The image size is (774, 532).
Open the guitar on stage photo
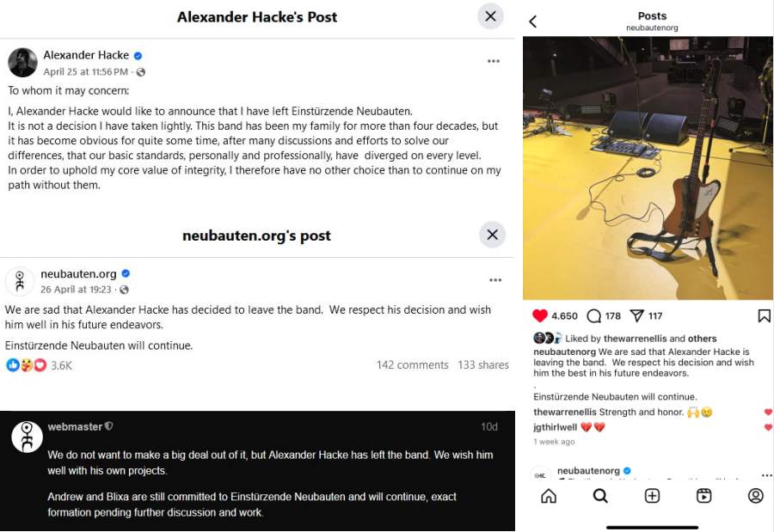[648, 168]
